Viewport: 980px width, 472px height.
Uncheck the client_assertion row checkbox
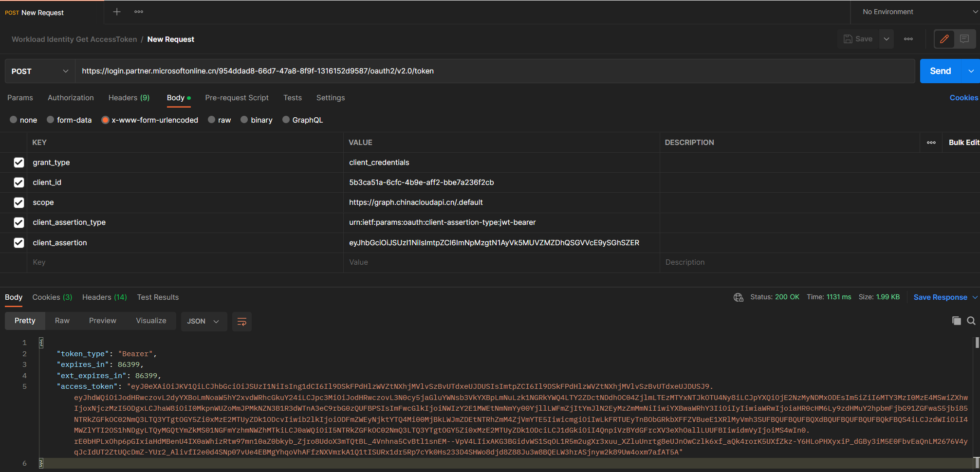pos(19,242)
